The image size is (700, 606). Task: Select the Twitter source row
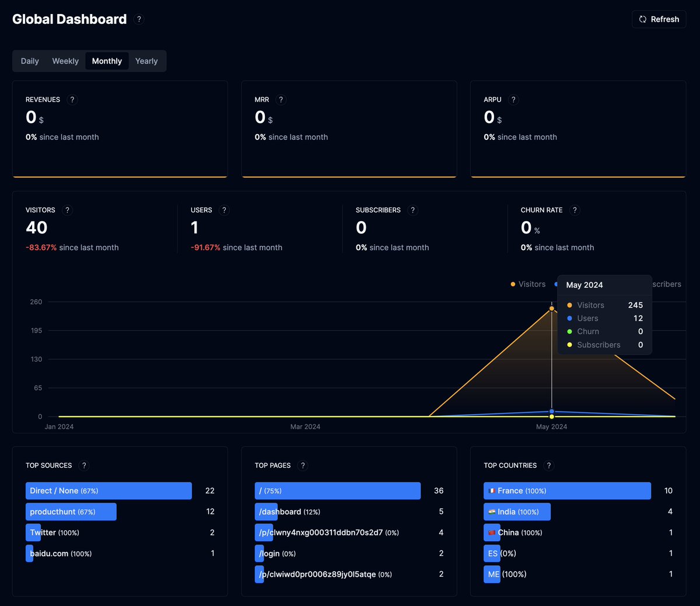pos(120,533)
